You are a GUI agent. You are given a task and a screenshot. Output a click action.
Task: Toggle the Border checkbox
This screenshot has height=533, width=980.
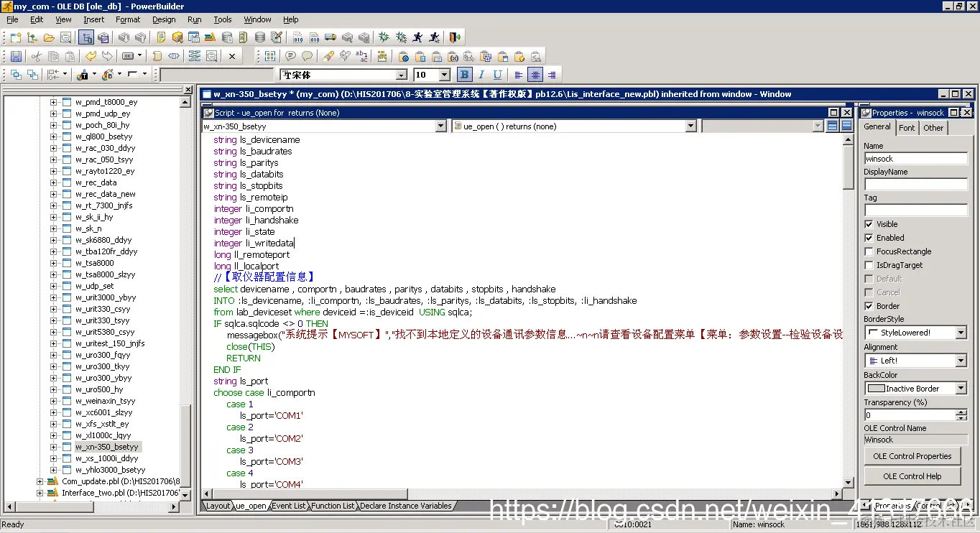(x=869, y=306)
